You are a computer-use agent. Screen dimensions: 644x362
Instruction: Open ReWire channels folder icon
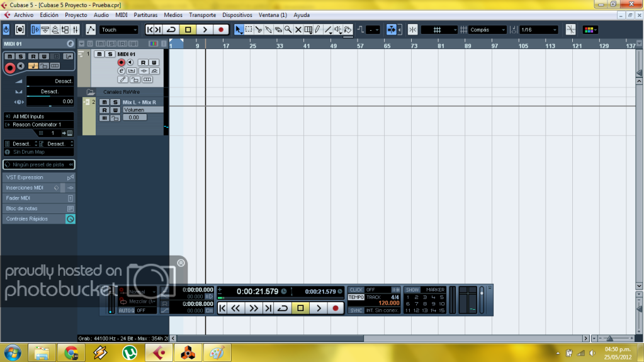tap(91, 92)
